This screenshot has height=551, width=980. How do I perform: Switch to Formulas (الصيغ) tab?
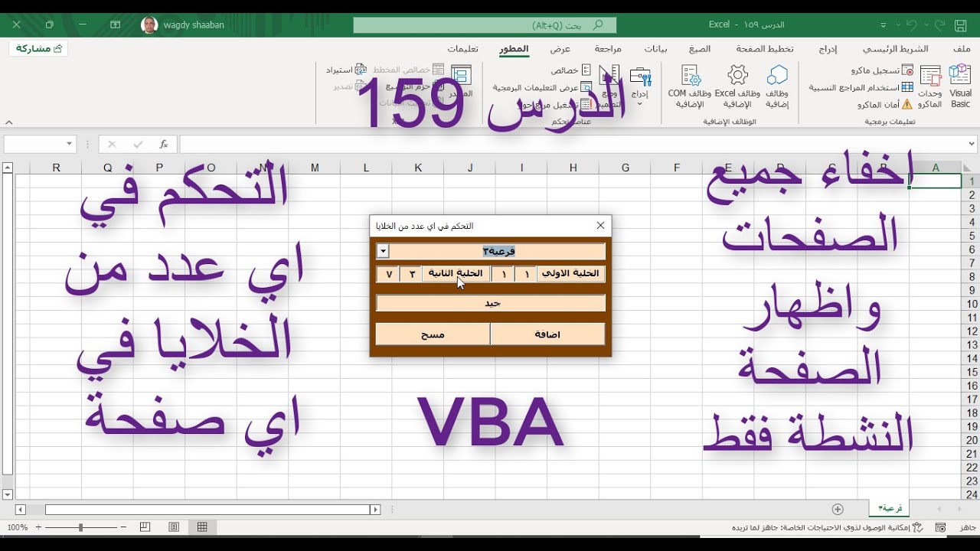[x=700, y=49]
